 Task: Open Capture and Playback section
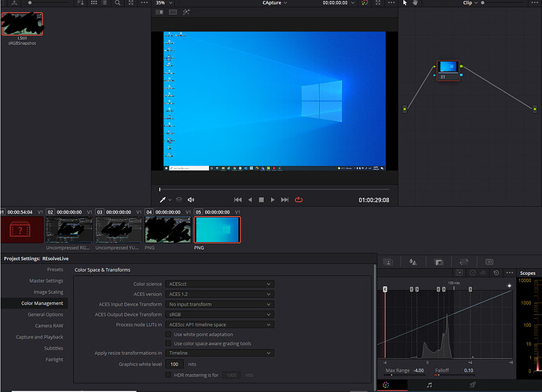(x=39, y=337)
